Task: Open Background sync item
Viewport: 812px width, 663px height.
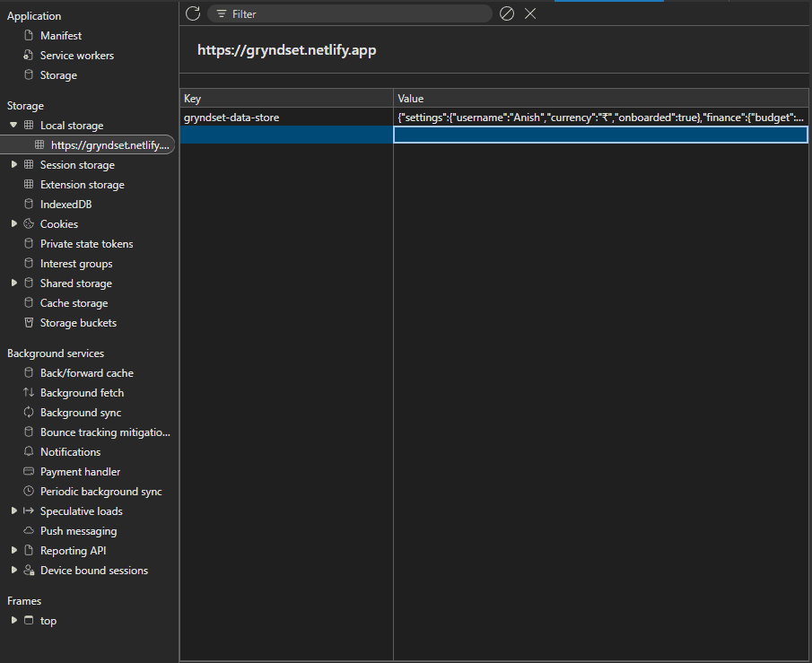Action: pyautogui.click(x=80, y=413)
